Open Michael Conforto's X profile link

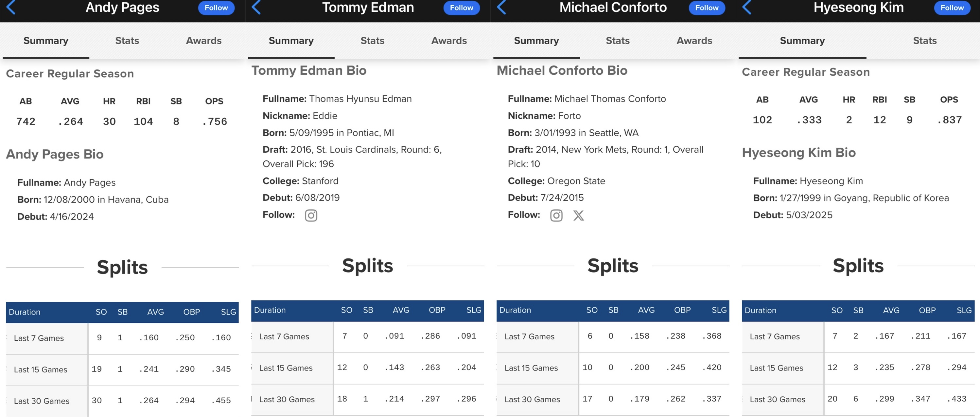click(x=579, y=216)
